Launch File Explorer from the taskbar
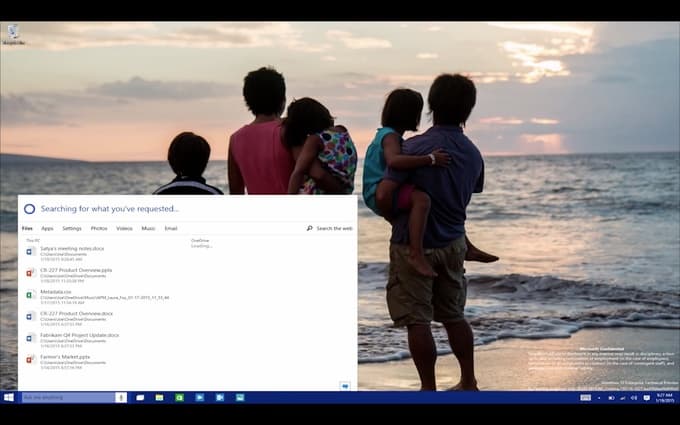 pos(160,397)
